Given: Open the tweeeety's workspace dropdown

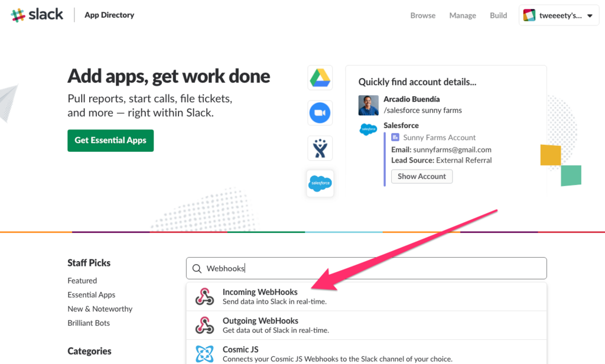Looking at the screenshot, I should click(559, 15).
